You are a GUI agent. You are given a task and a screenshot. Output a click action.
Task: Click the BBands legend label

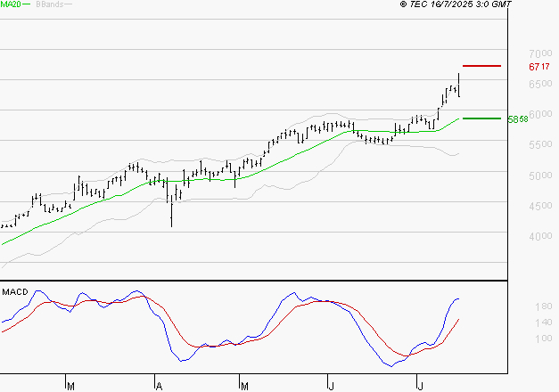tap(50, 4)
